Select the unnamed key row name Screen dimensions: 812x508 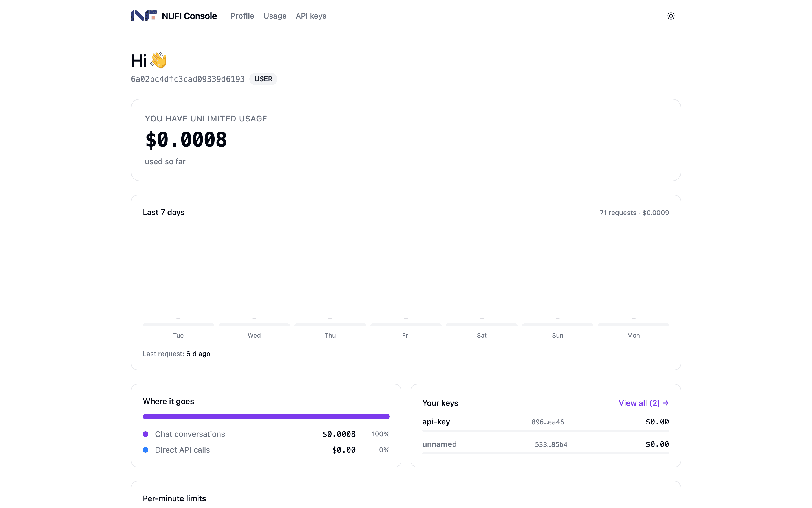point(440,444)
